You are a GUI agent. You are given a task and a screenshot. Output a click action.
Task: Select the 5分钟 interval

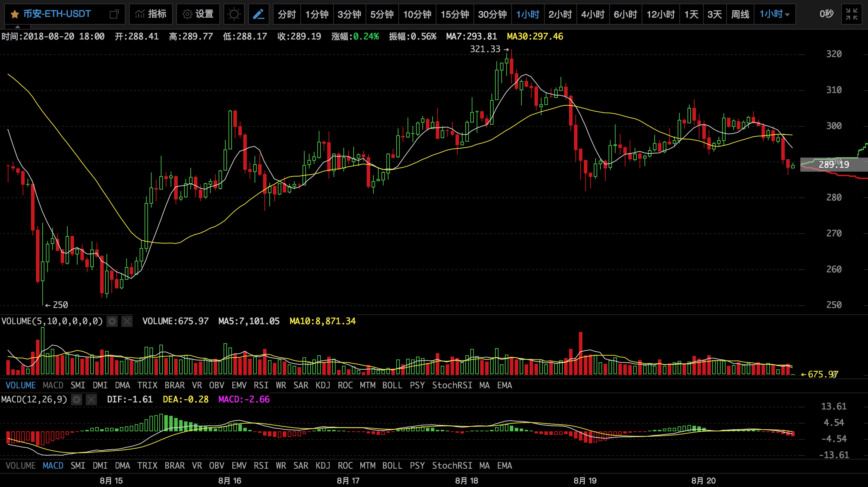(x=382, y=14)
